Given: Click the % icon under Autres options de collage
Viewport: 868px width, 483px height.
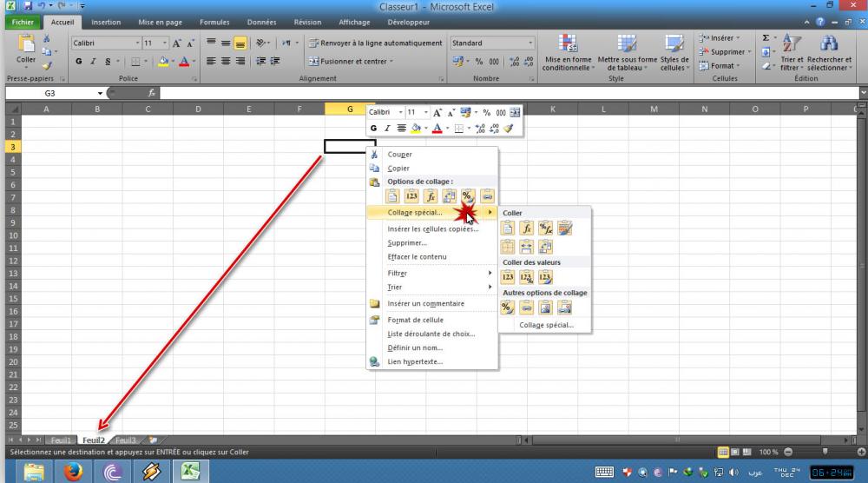Looking at the screenshot, I should point(508,308).
